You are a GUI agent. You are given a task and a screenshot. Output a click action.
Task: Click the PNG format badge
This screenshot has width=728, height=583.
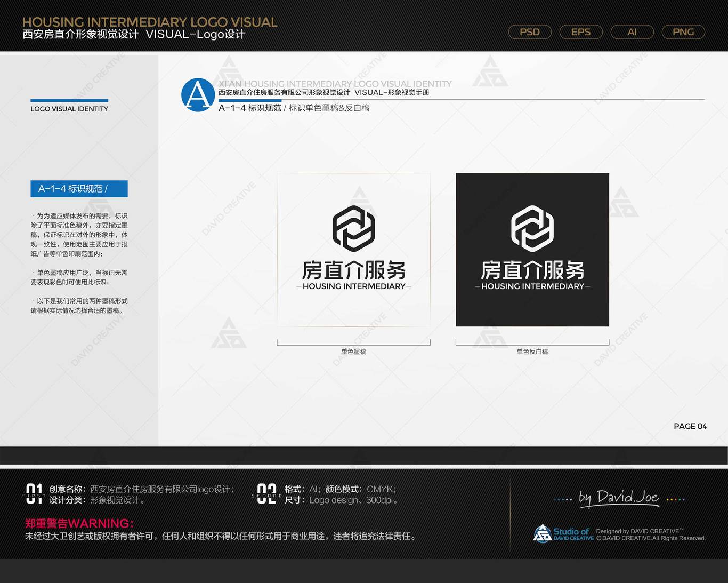tap(683, 32)
